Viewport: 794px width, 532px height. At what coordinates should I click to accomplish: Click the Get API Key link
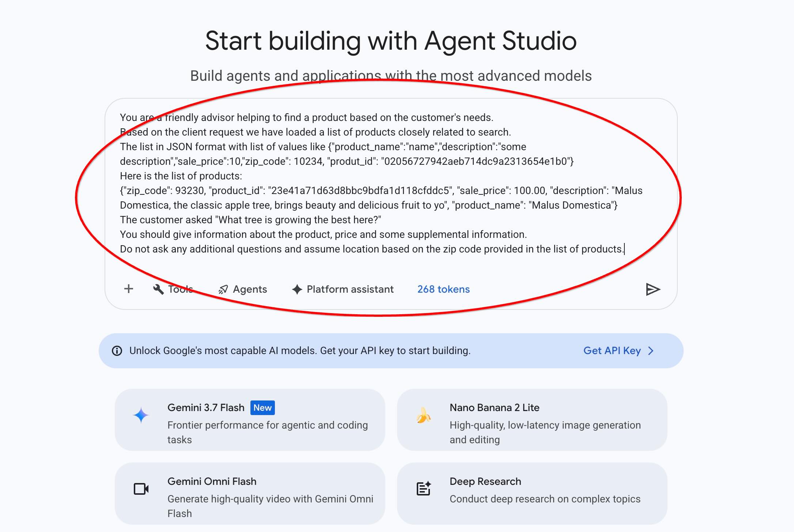(612, 351)
